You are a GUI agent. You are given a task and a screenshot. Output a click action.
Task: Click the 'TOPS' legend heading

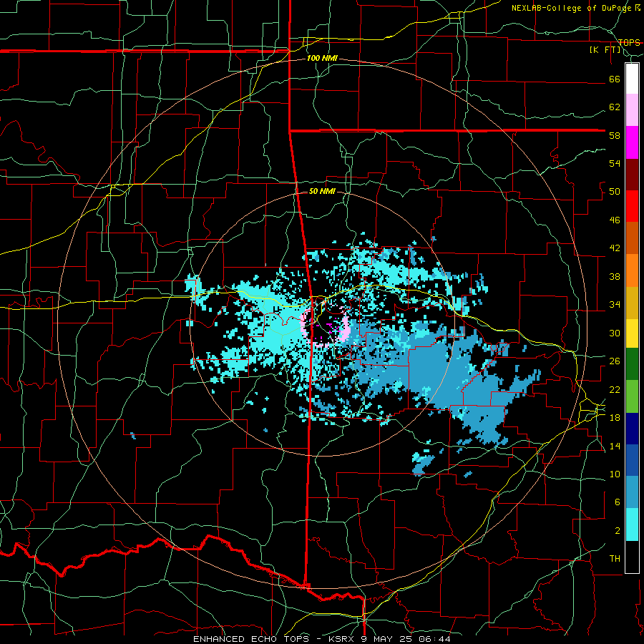(629, 42)
